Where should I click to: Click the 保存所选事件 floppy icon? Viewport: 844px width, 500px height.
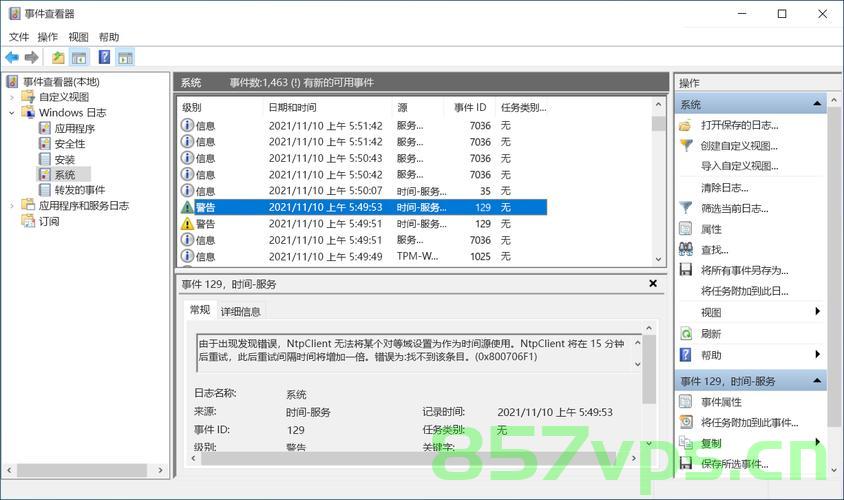pos(686,463)
